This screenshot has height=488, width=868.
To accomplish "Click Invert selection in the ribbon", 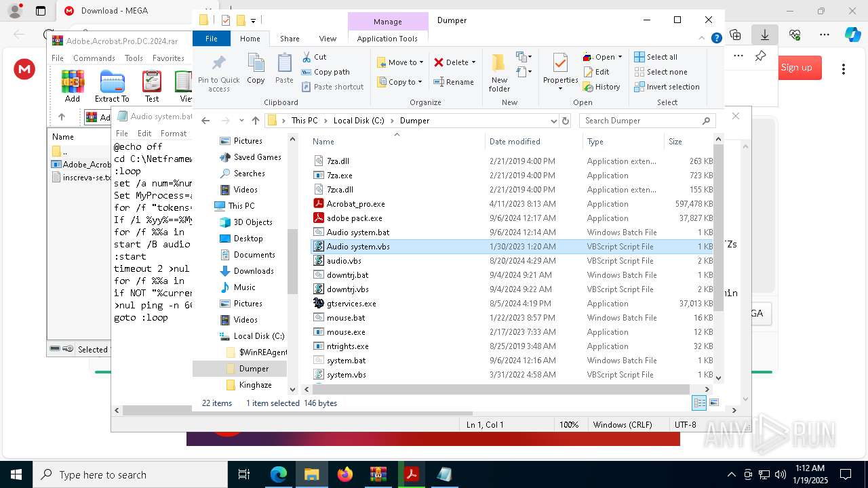I will click(x=667, y=87).
